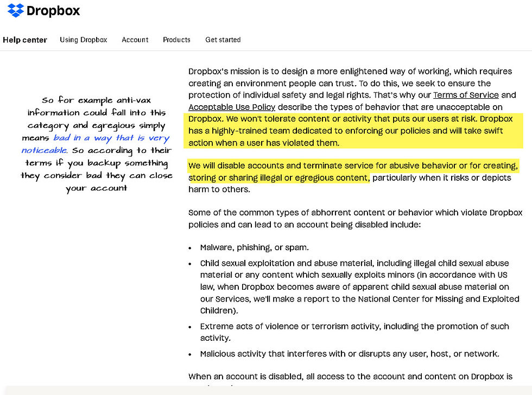Image resolution: width=532 pixels, height=395 pixels.
Task: Open the Help center home link
Action: coord(25,40)
